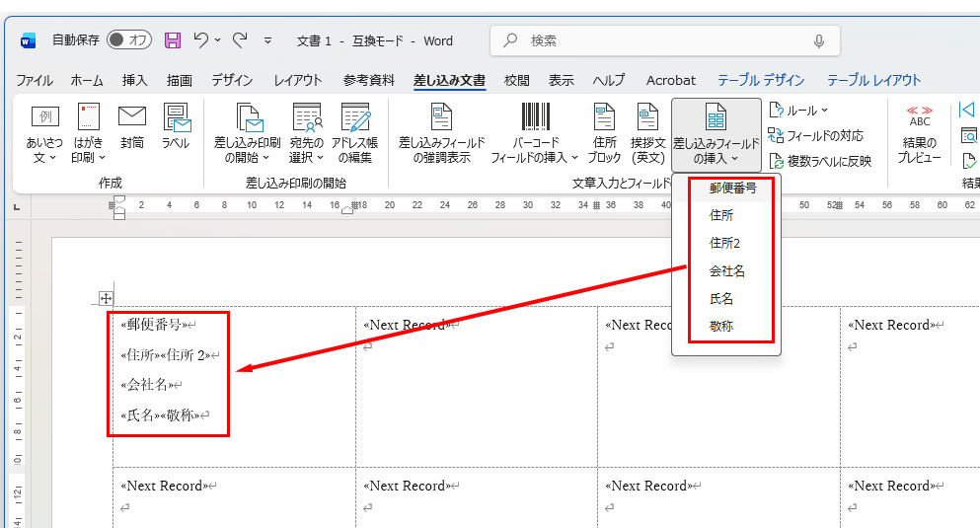Expand the Rules (ルール) dropdown
Image resolution: width=980 pixels, height=528 pixels.
click(799, 111)
